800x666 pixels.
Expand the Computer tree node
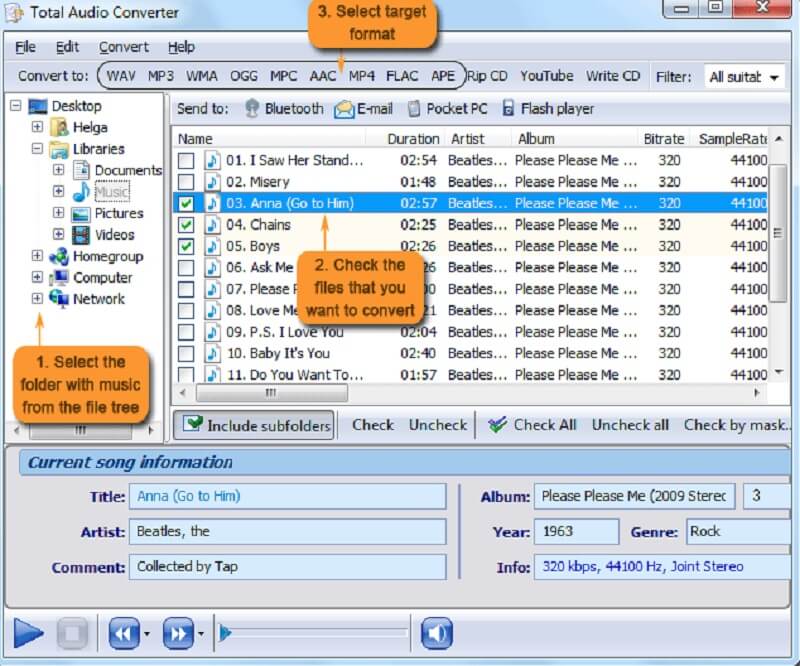(x=35, y=278)
